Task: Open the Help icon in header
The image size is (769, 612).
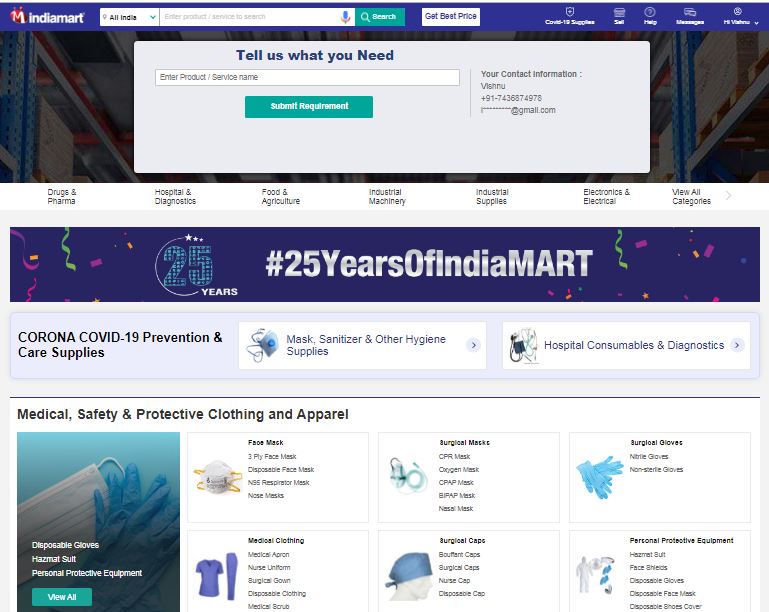Action: point(650,16)
